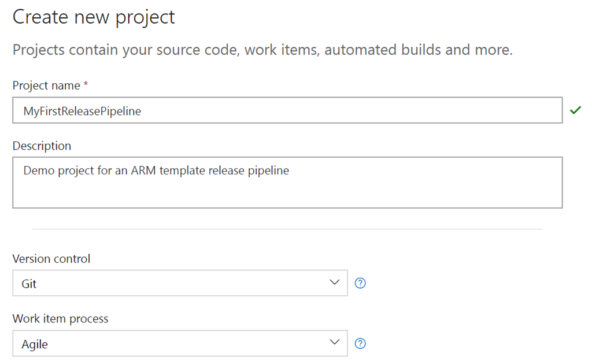Click the Description label
Image resolution: width=592 pixels, height=364 pixels.
(42, 146)
